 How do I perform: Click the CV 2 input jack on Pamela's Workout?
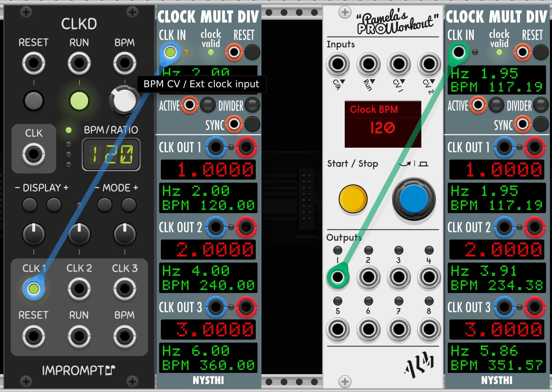click(429, 65)
